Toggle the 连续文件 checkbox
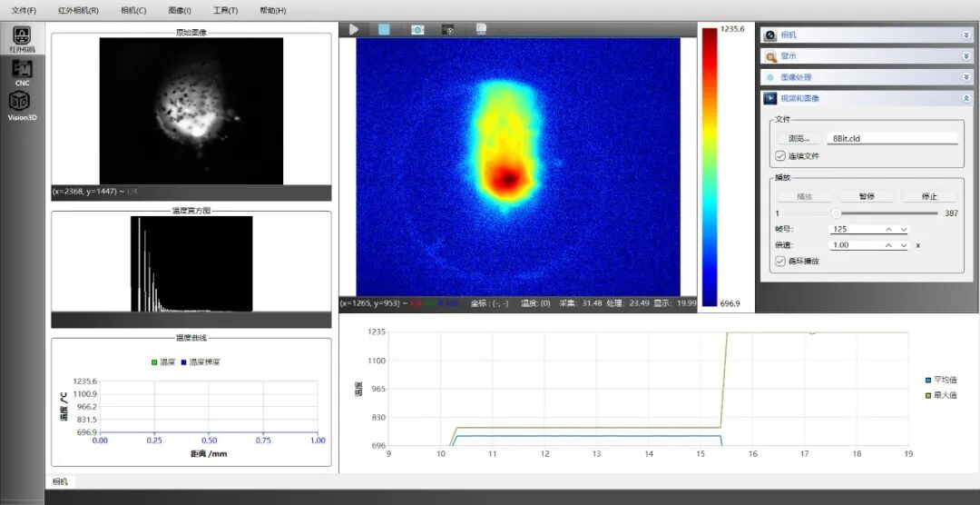 781,155
